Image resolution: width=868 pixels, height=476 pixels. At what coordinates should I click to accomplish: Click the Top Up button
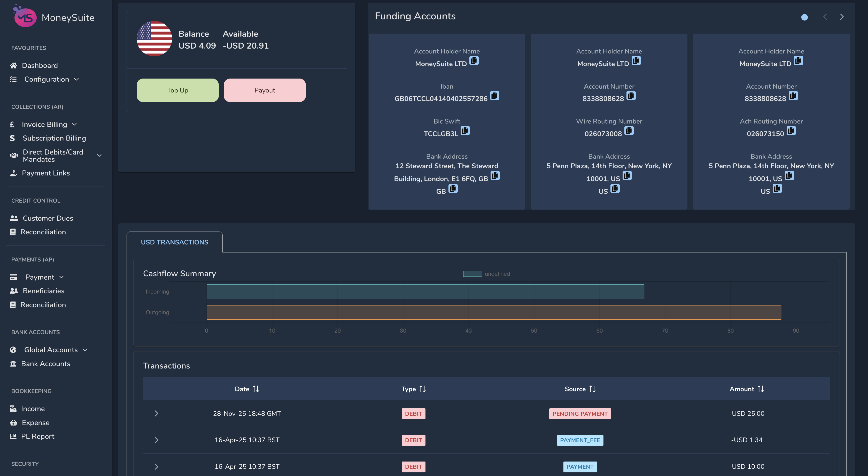click(x=177, y=90)
